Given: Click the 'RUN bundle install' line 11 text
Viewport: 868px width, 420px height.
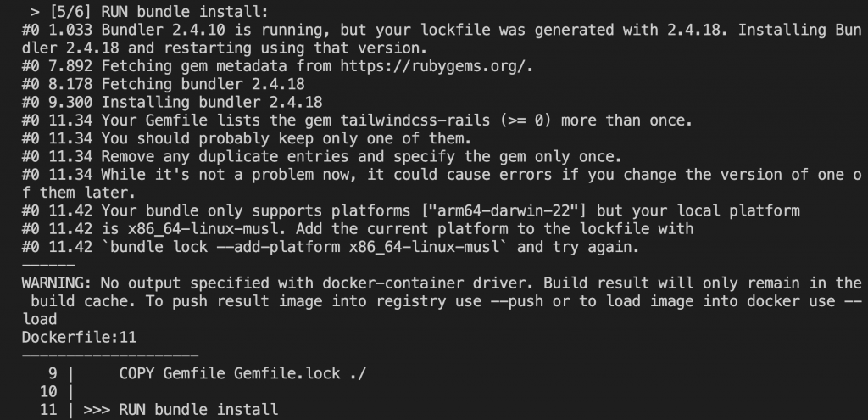Looking at the screenshot, I should point(198,410).
